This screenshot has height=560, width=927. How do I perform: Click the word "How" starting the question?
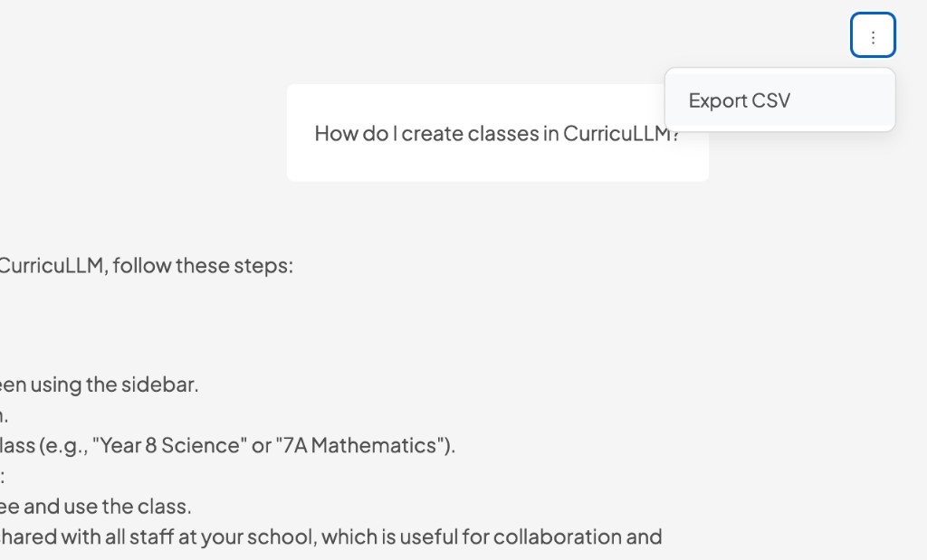[335, 134]
